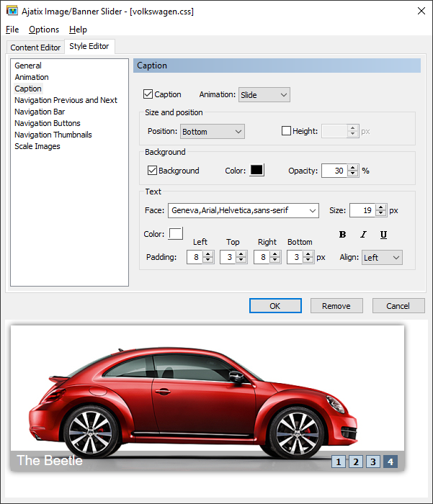The width and height of the screenshot is (433, 504).
Task: Increase Left padding with up arrow
Action: 208,254
